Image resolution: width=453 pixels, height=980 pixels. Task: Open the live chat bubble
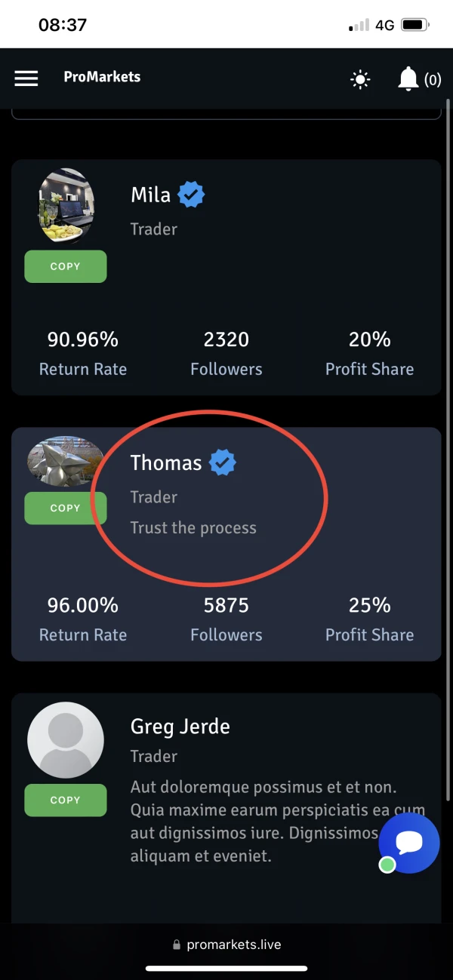(x=408, y=843)
